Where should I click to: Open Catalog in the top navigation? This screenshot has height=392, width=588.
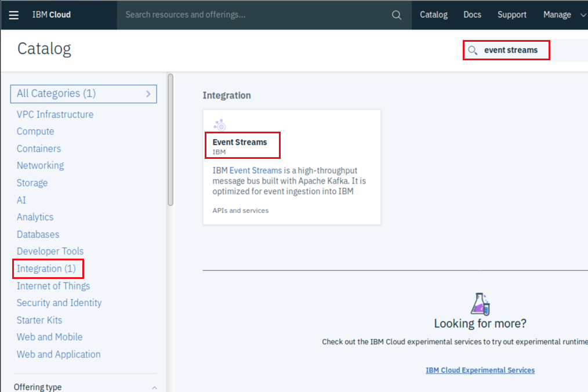coord(434,14)
